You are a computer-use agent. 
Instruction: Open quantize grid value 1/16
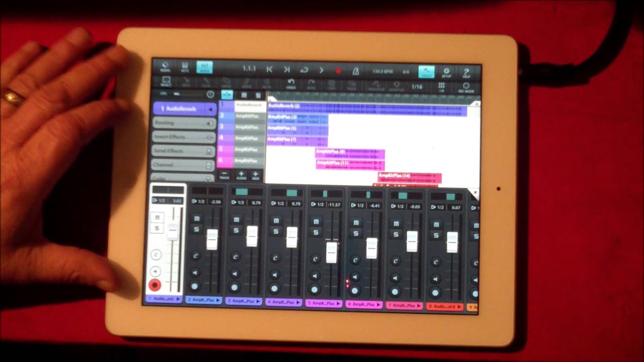pyautogui.click(x=417, y=86)
